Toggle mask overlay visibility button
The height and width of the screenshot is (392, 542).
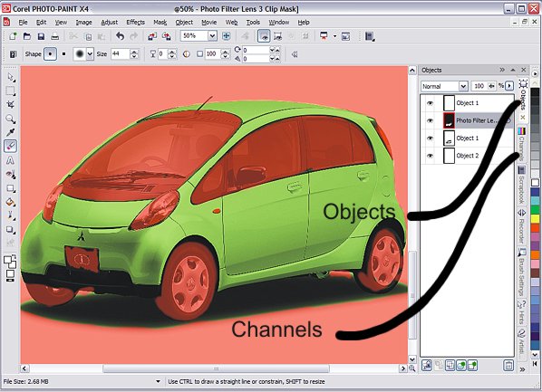[x=264, y=36]
